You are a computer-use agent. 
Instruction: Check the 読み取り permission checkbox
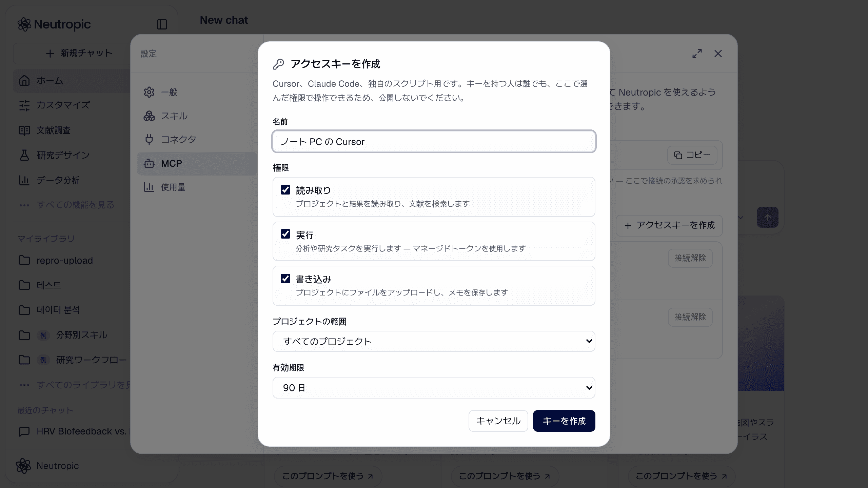(x=285, y=190)
